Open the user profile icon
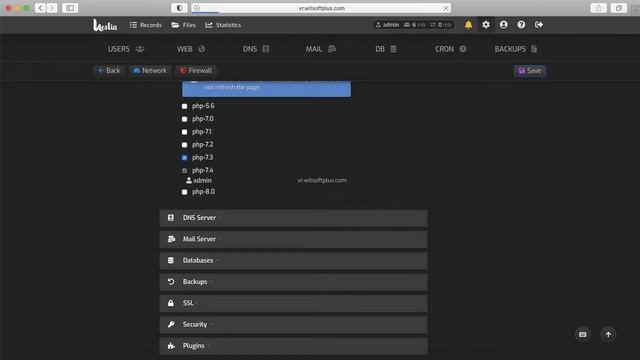The height and width of the screenshot is (360, 640). pos(504,25)
